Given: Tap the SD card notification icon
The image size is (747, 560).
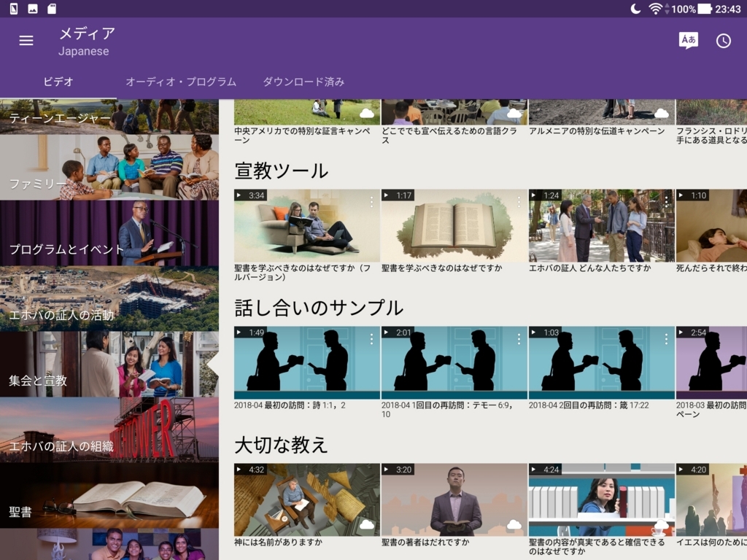Looking at the screenshot, I should point(52,9).
